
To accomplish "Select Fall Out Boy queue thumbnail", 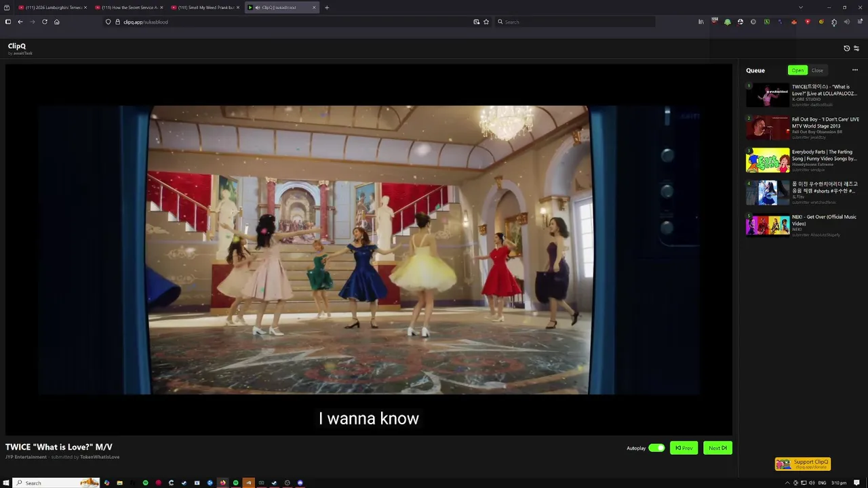I will (x=768, y=128).
